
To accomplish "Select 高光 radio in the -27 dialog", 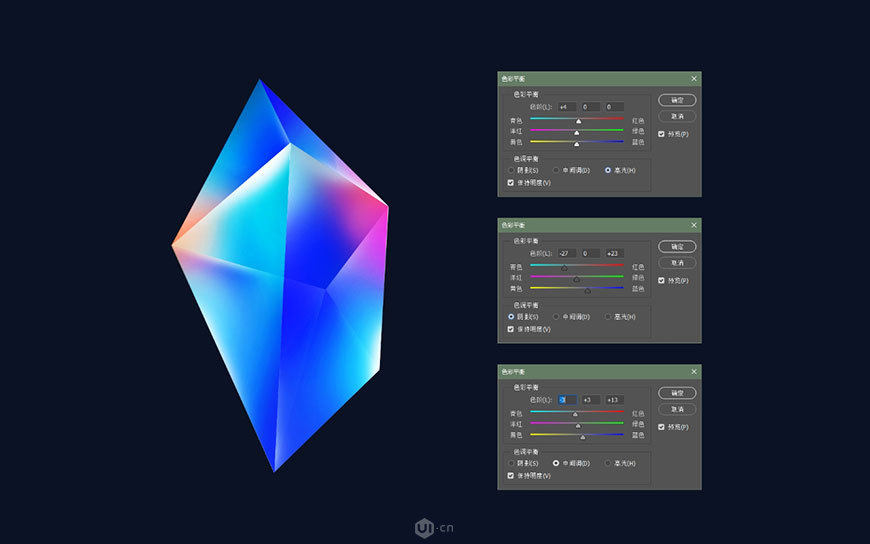I will [606, 316].
